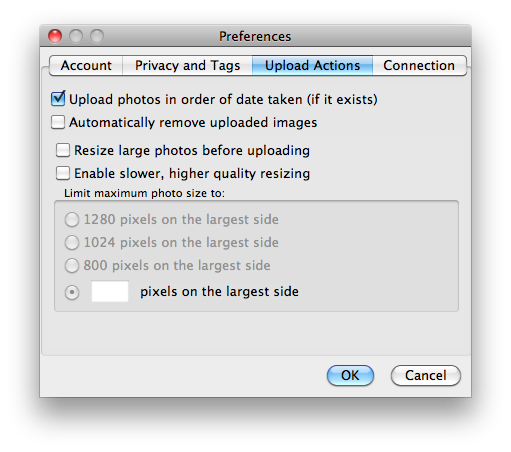Enable slower, higher quality resizing checkbox
The width and height of the screenshot is (511, 452).
pos(63,173)
